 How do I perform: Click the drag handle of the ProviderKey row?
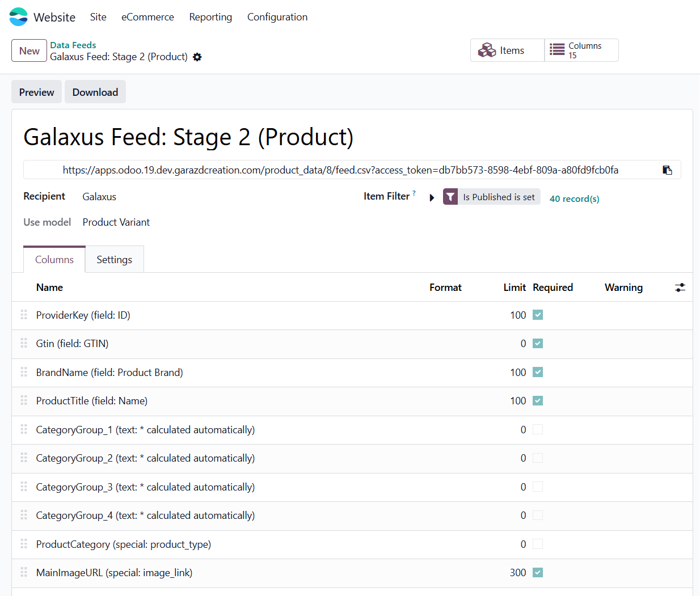(x=24, y=315)
